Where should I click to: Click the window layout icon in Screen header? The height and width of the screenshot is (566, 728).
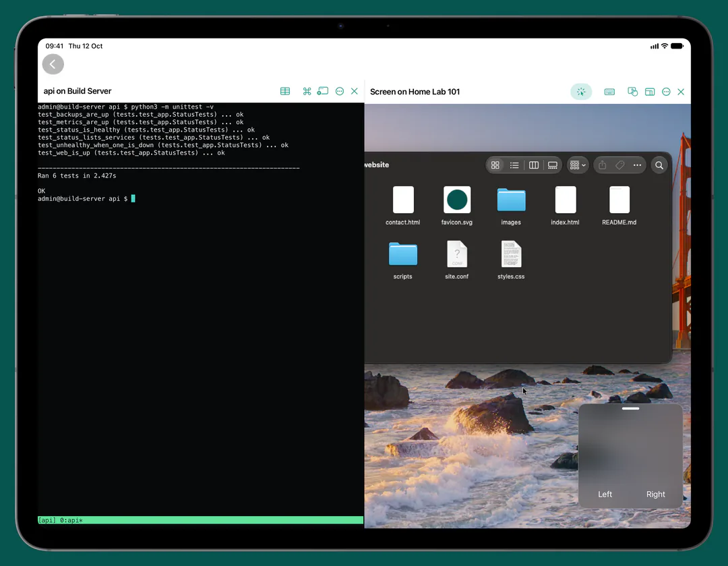(x=650, y=92)
